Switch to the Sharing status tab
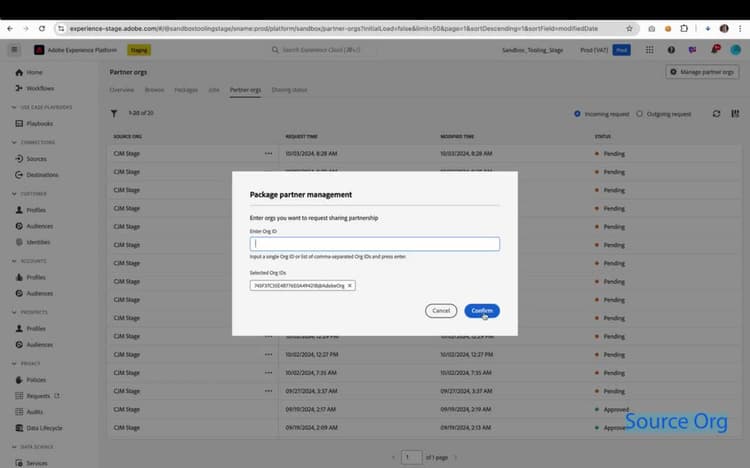 coord(289,90)
